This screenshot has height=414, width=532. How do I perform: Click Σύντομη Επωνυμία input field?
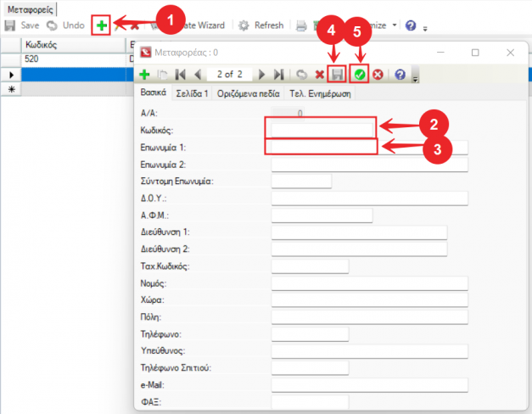[301, 182]
